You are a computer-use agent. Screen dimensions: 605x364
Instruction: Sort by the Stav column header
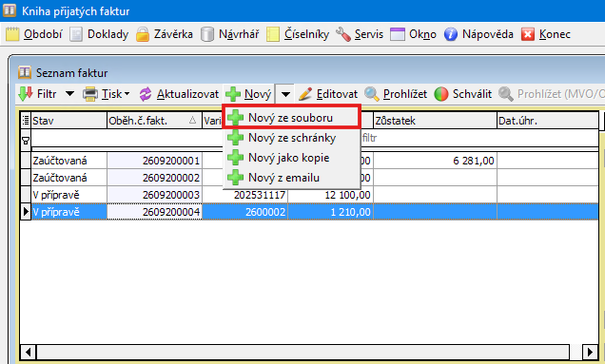[68, 121]
